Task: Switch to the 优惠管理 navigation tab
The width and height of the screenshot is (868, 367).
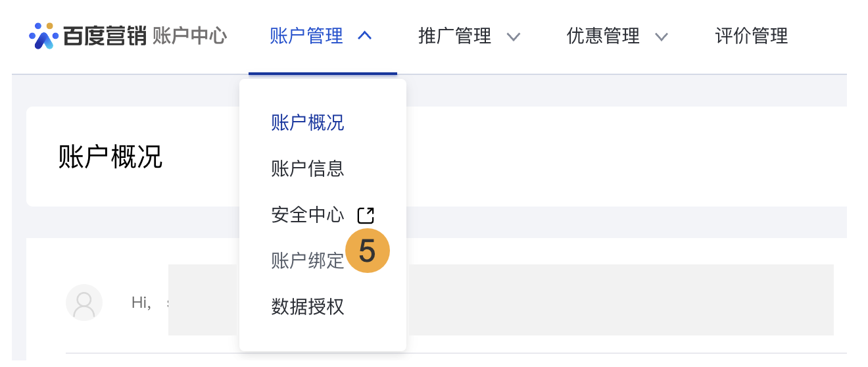Action: [x=603, y=36]
